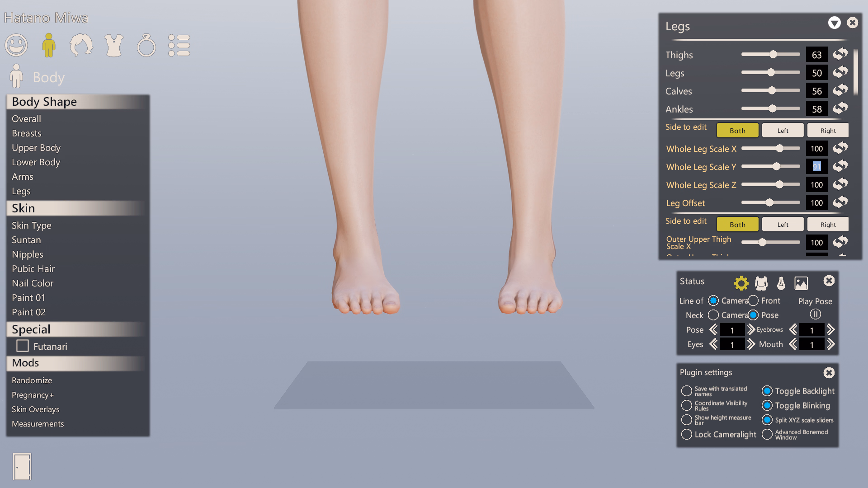Image resolution: width=868 pixels, height=488 pixels.
Task: Click the exit door icon
Action: tap(22, 466)
